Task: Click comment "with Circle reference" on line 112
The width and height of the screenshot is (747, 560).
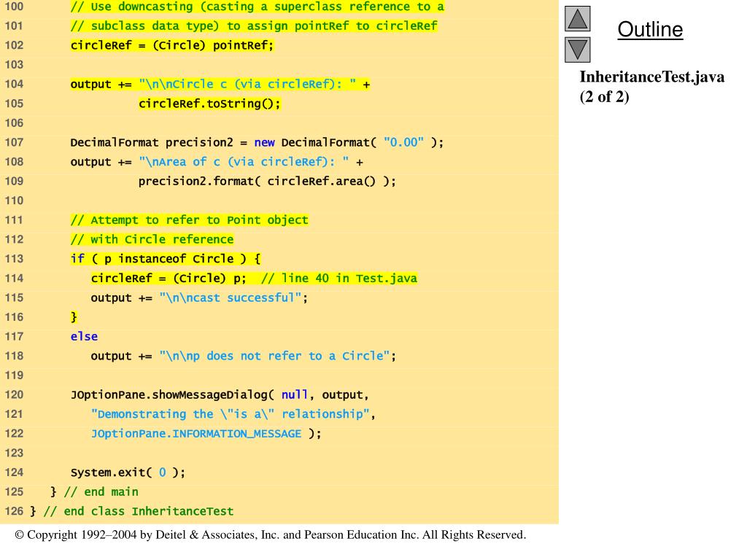Action: pyautogui.click(x=152, y=239)
